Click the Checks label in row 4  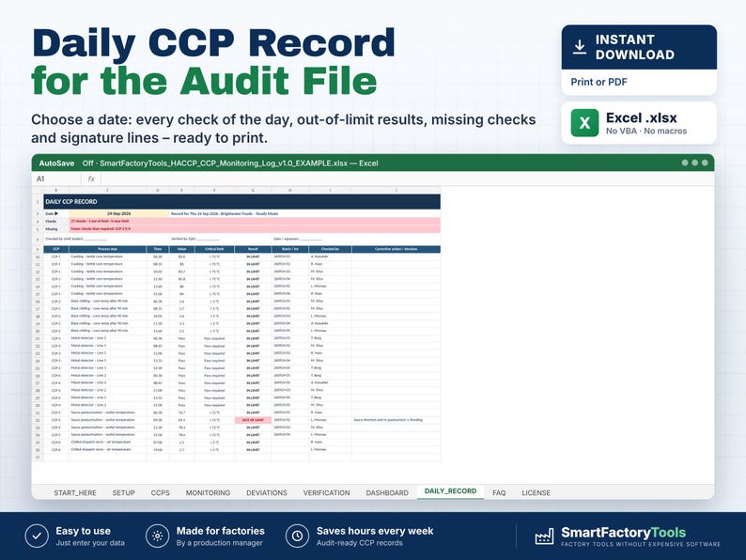[x=51, y=221]
